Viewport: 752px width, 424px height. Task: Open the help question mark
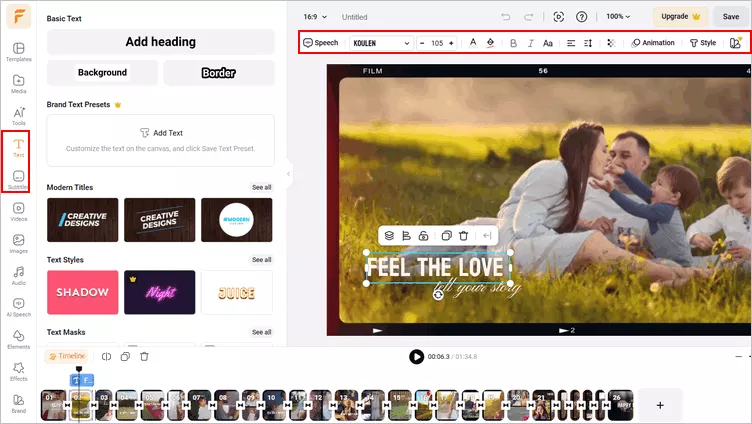[582, 17]
